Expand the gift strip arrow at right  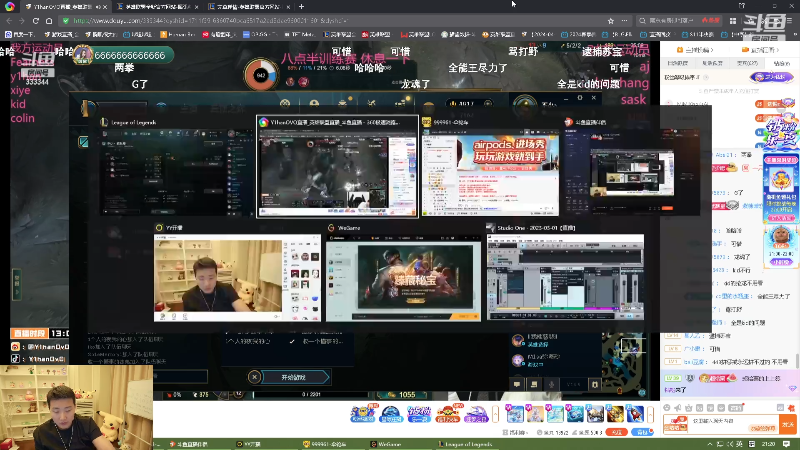pos(651,414)
